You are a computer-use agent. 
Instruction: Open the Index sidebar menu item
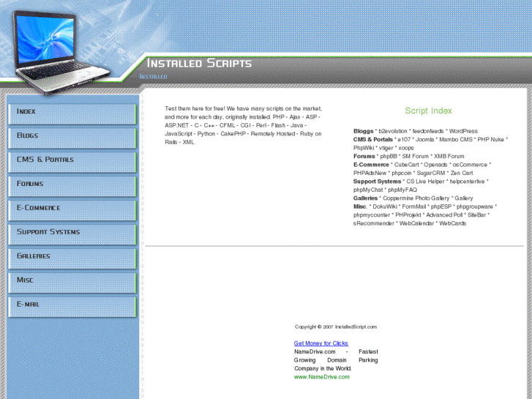click(72, 113)
